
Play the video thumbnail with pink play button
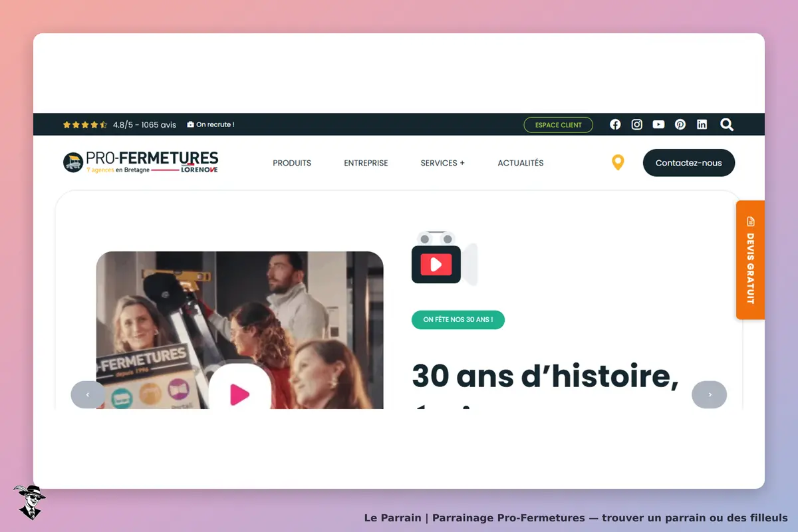[x=239, y=394]
